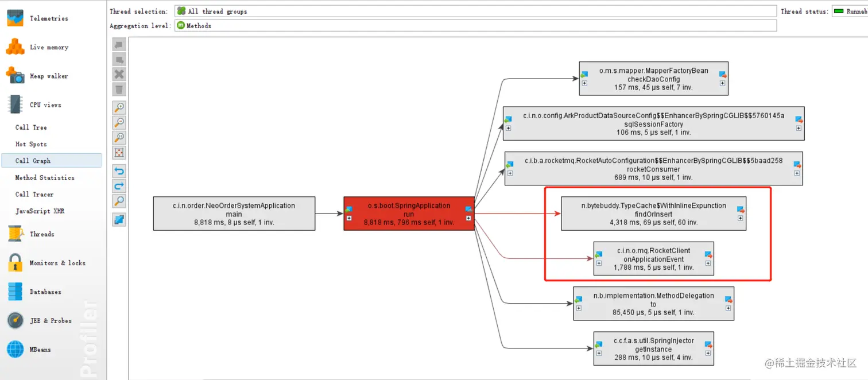Select the Call Graph view
The image size is (868, 380).
click(51, 161)
